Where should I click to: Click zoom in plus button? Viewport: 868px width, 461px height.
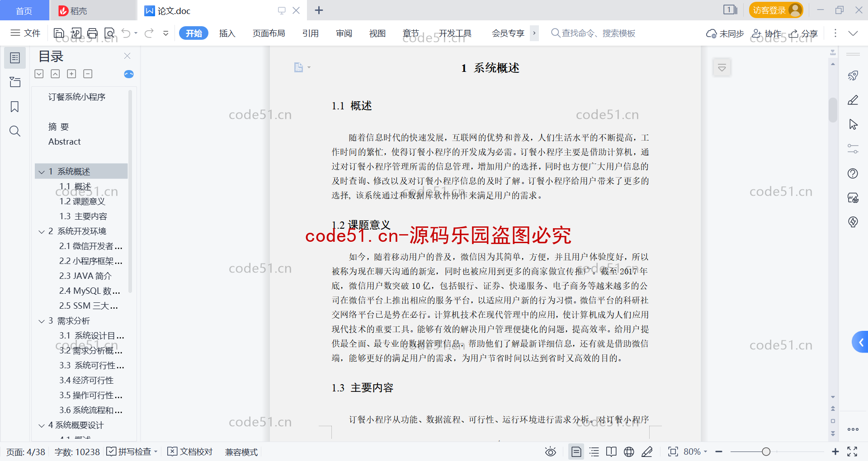point(835,452)
